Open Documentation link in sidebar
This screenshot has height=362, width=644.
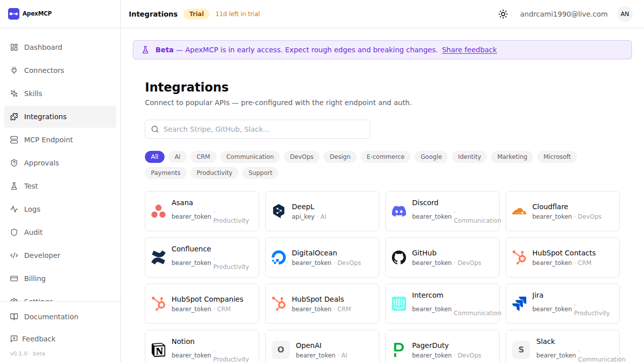(x=60, y=317)
